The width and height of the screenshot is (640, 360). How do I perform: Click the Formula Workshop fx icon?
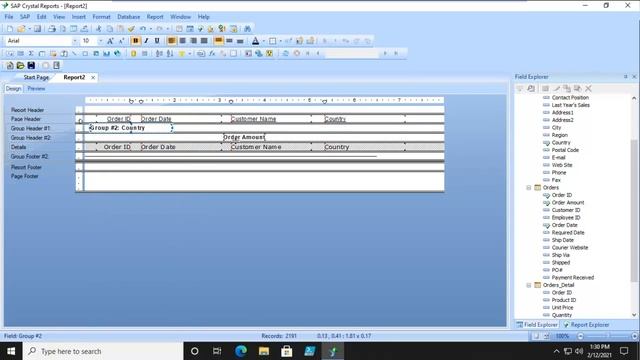[x=212, y=53]
